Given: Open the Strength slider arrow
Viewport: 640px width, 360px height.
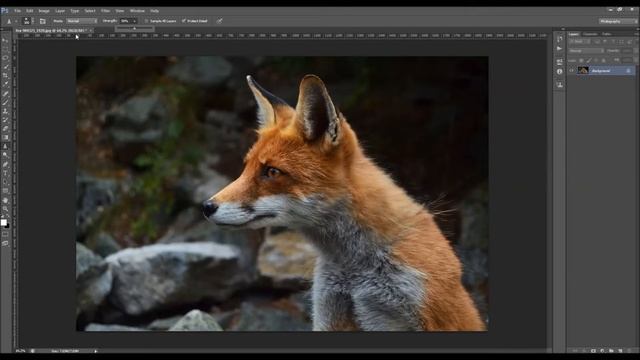Looking at the screenshot, I should click(134, 21).
